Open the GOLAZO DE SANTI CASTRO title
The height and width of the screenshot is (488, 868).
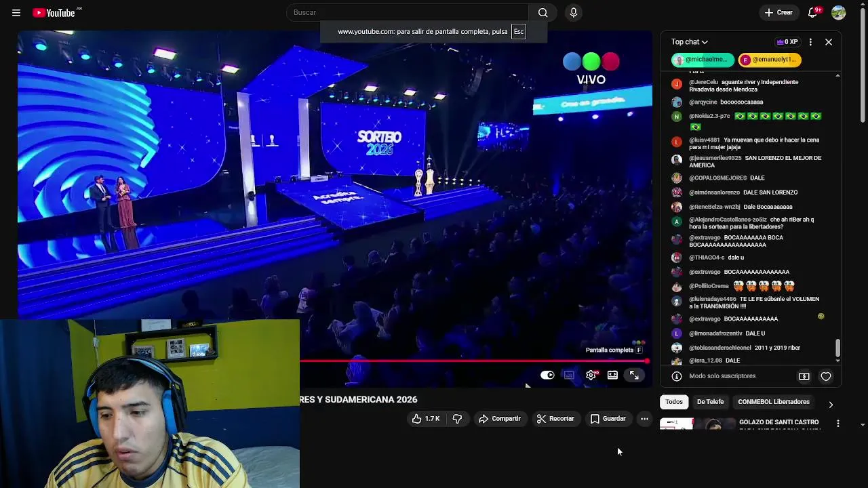(779, 422)
